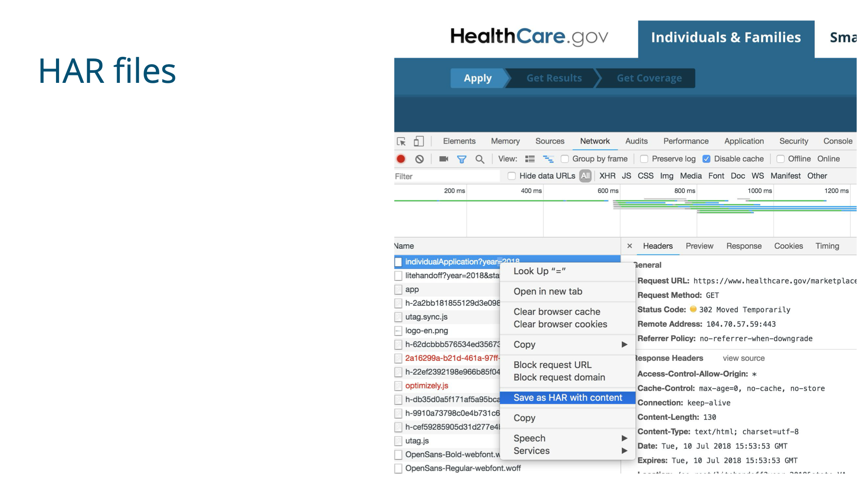Uncheck the Disable cache checkbox
Screen dimensions: 868x488
(707, 159)
